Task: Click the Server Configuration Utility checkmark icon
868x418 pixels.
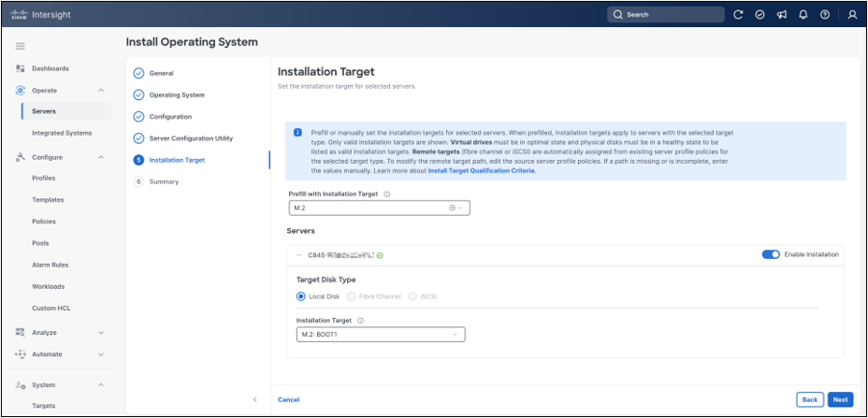Action: [139, 138]
